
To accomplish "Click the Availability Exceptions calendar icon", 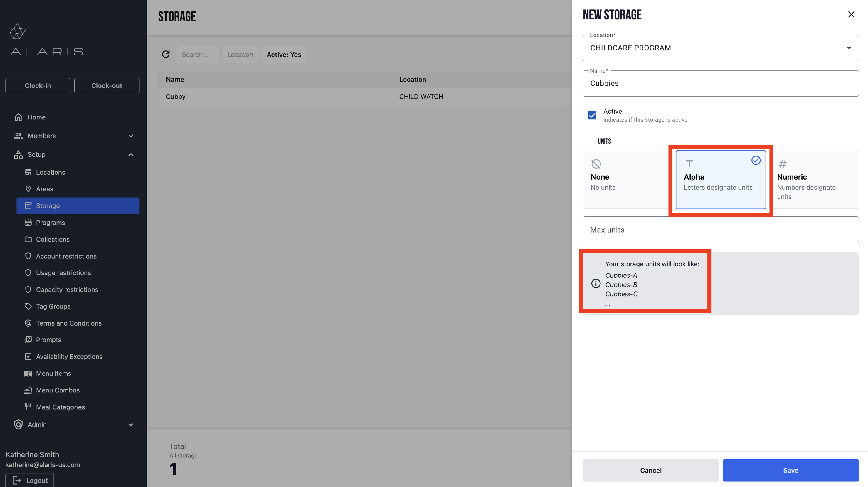I will [x=28, y=356].
